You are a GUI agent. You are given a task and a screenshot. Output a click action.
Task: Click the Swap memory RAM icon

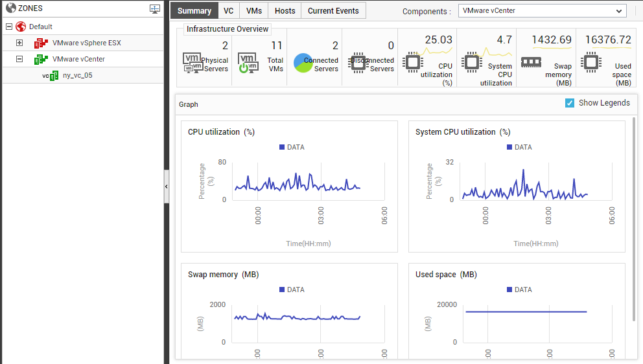tap(531, 62)
